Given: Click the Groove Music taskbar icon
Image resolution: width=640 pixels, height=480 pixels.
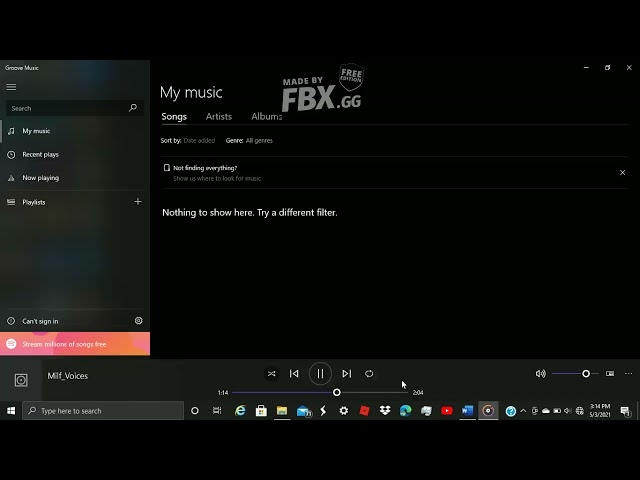Looking at the screenshot, I should point(488,411).
